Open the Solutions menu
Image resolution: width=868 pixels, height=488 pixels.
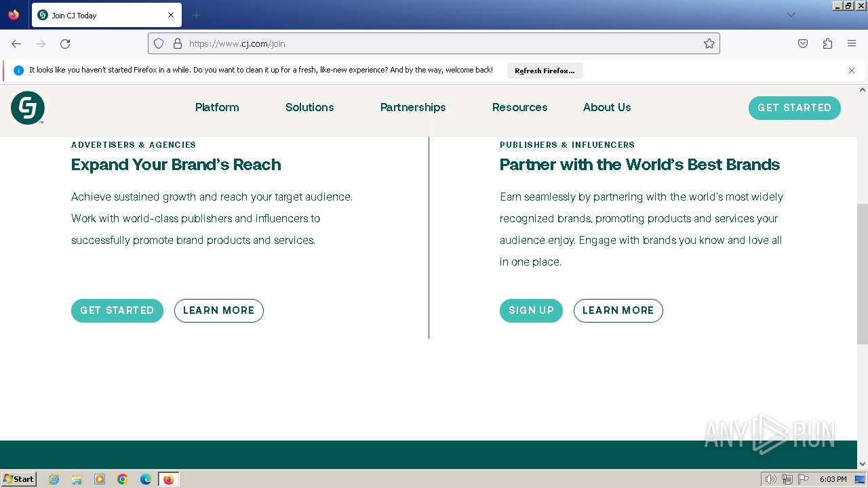point(309,107)
